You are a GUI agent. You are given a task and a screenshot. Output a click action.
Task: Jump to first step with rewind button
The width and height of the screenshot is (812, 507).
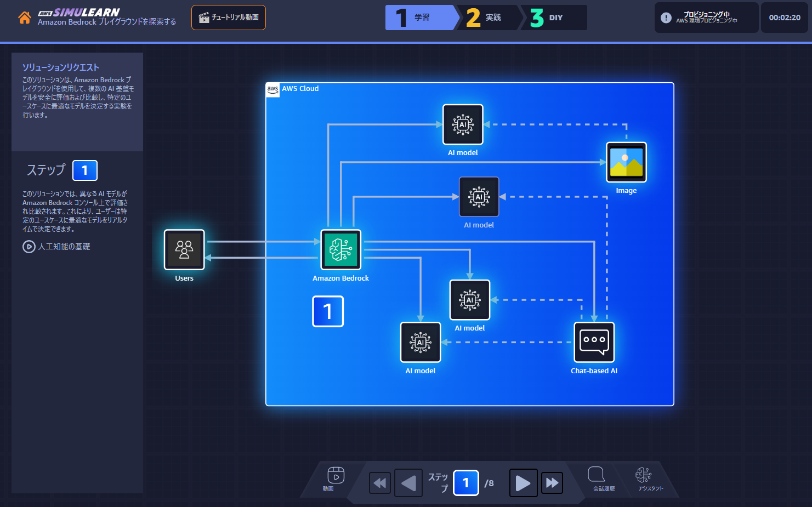click(380, 483)
